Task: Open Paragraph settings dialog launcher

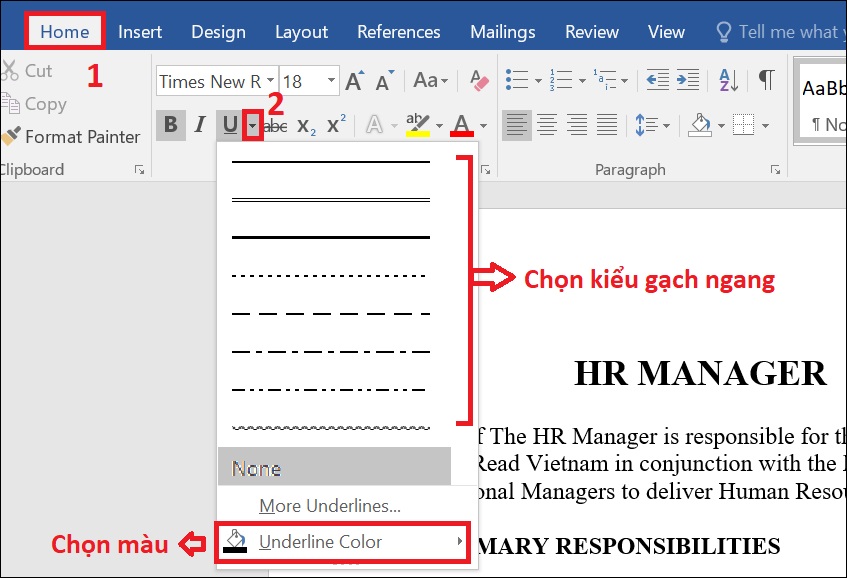Action: [776, 170]
